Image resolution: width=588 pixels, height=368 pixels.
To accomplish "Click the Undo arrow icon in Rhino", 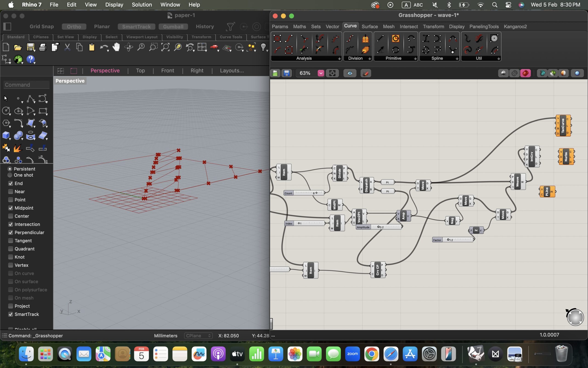I will click(104, 47).
